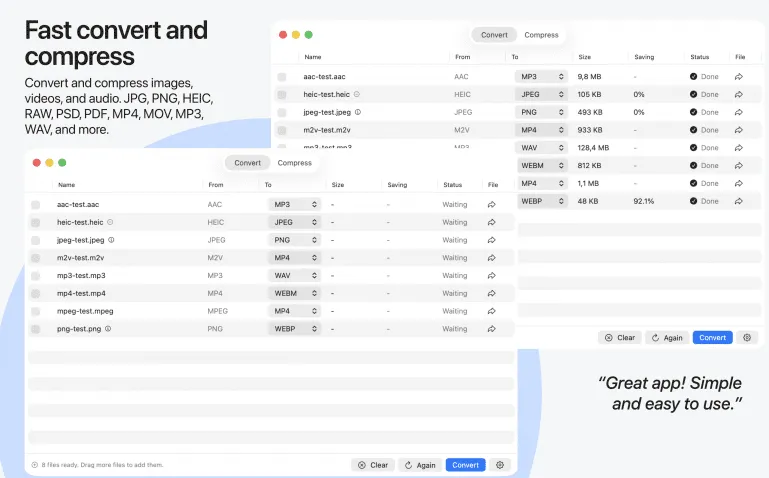This screenshot has height=478, width=769.
Task: Open settings gear in back window
Action: [x=747, y=337]
